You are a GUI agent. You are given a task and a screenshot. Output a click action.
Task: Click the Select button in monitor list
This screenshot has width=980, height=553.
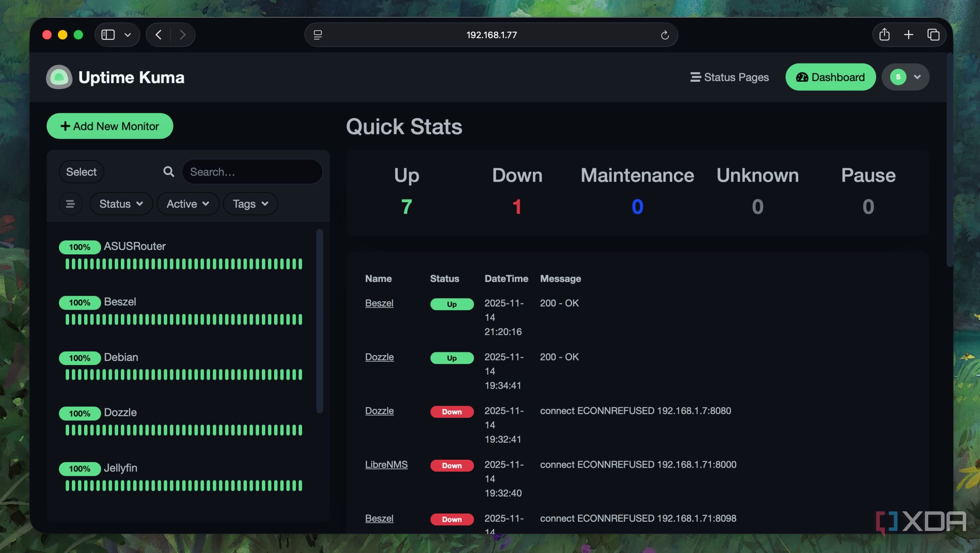click(x=81, y=172)
